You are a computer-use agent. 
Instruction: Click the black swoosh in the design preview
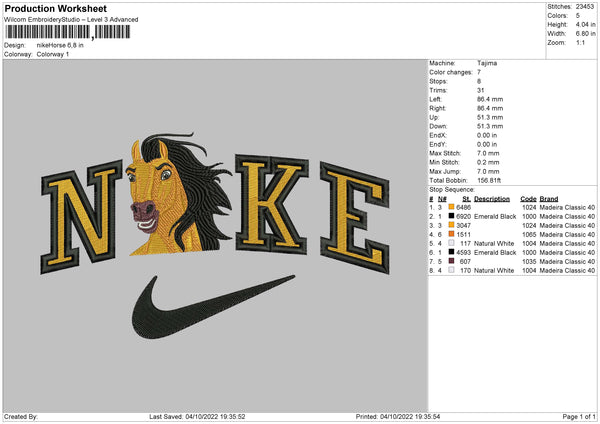(x=213, y=307)
